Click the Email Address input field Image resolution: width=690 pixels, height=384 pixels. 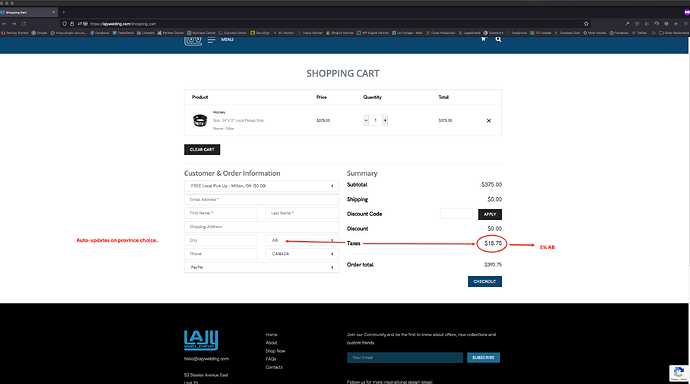[x=261, y=200]
